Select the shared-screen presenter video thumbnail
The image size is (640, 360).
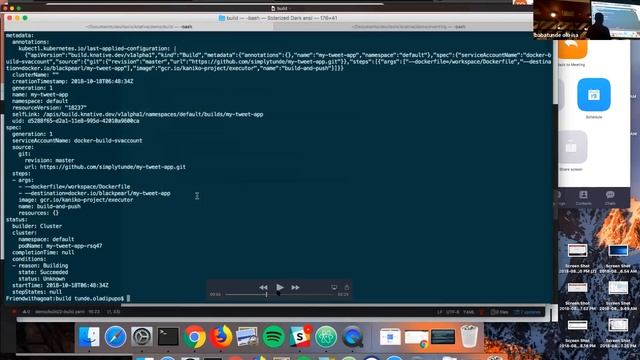(x=615, y=20)
